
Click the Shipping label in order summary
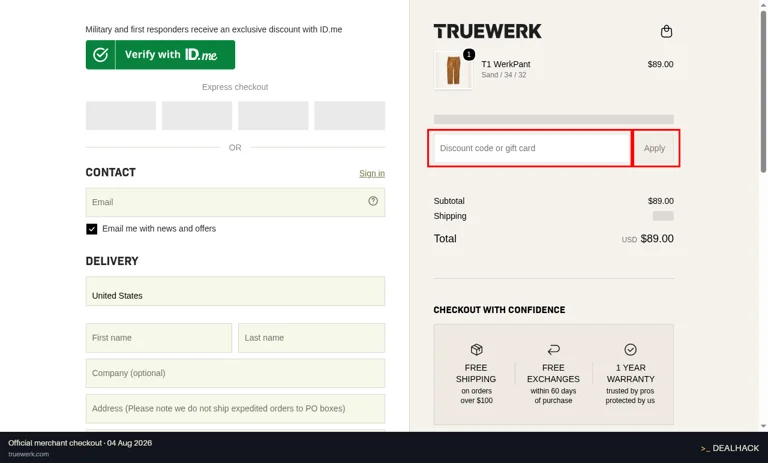[x=450, y=216]
